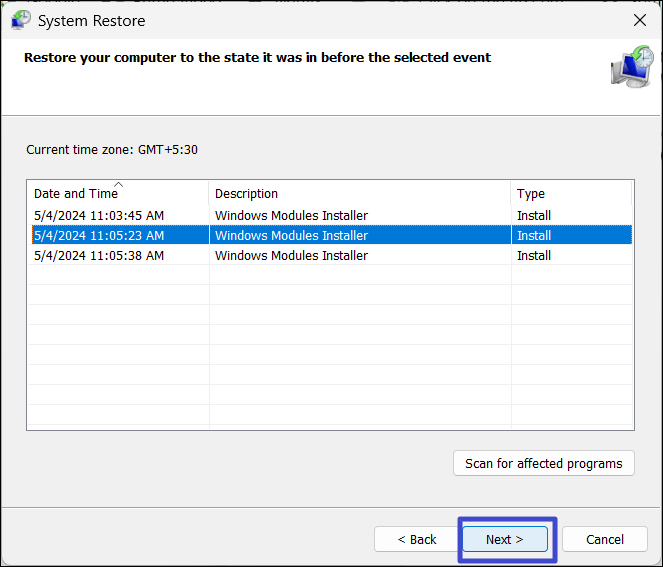Click Install type in last row
663x567 pixels.
coord(534,256)
